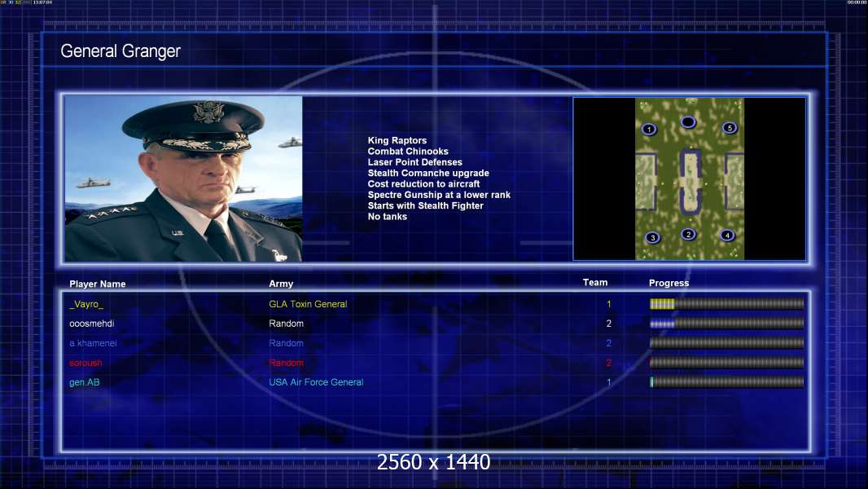This screenshot has height=489, width=868.
Task: Click General Granger's portrait image
Action: pyautogui.click(x=183, y=178)
